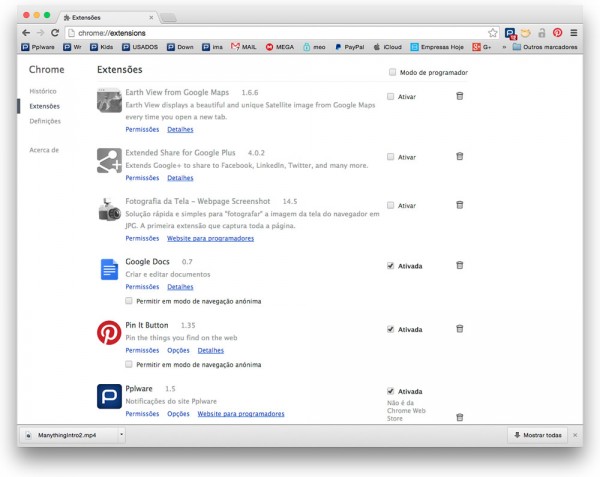Click the Mostrar todas downloads button
Screen dimensions: 600x477
(x=538, y=435)
